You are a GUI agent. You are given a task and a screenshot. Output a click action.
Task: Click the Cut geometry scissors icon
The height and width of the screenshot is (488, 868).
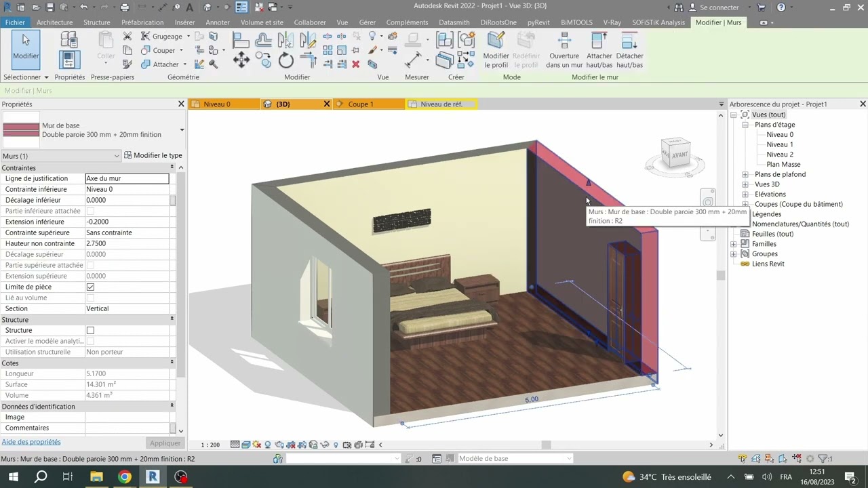127,36
